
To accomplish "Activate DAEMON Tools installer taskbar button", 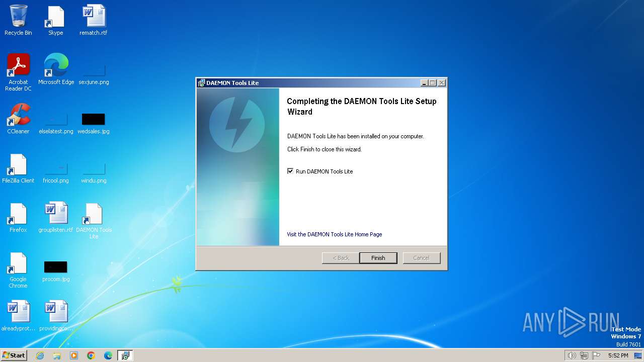I will tap(125, 355).
